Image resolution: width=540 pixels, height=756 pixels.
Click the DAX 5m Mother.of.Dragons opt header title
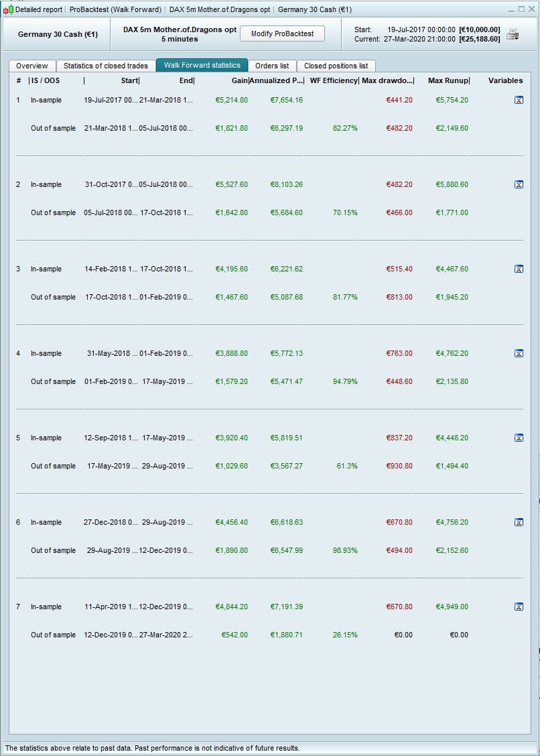pyautogui.click(x=180, y=29)
